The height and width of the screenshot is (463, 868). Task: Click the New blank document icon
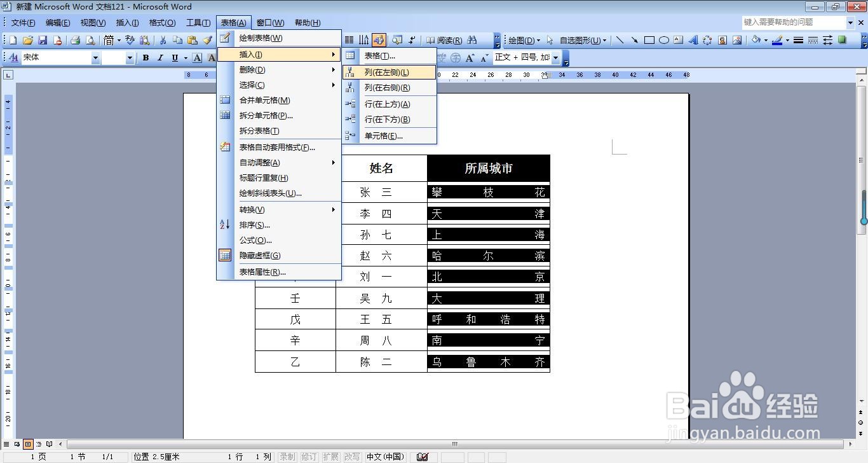[x=13, y=40]
